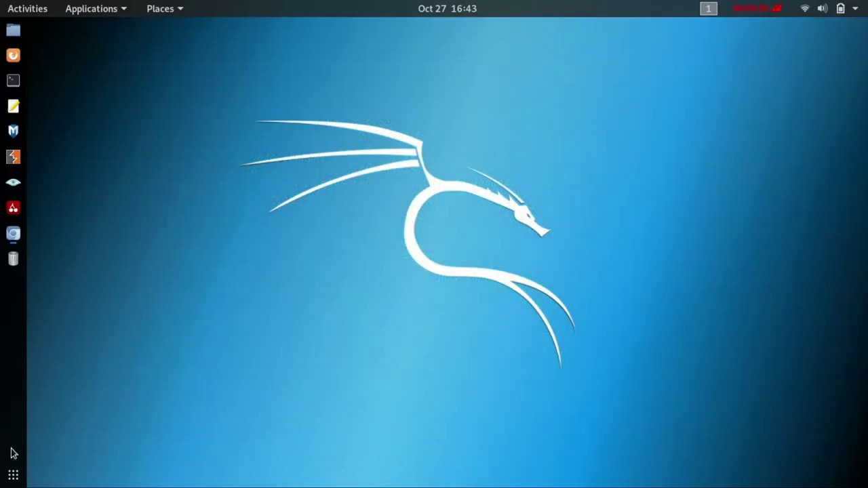Open the eye-shaped Maltego icon in dock
868x488 pixels.
[x=13, y=182]
